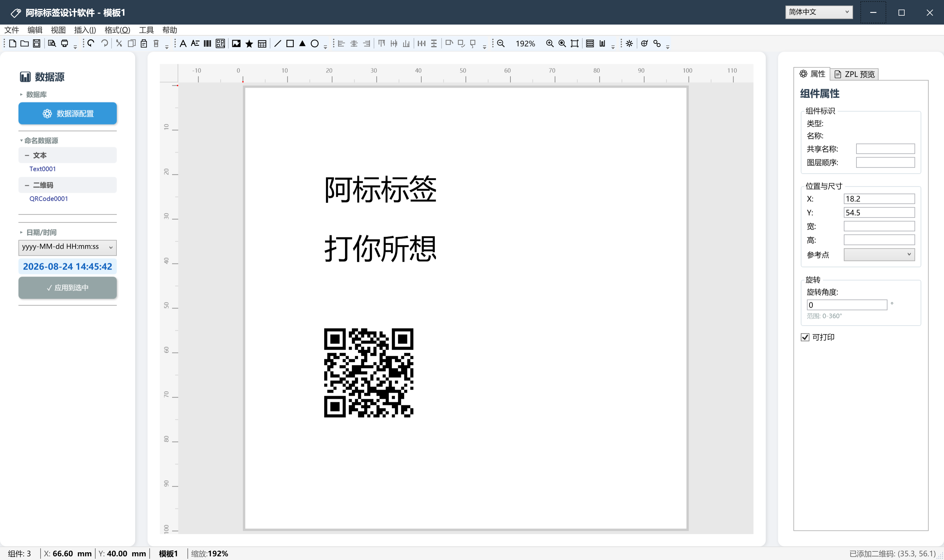Click the sun brightness toolbar icon

click(629, 43)
